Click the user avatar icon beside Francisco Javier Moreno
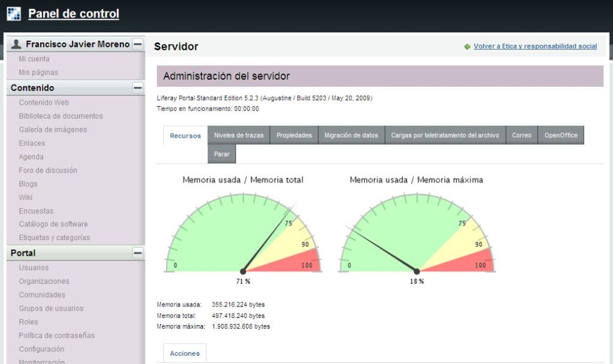 click(x=16, y=44)
